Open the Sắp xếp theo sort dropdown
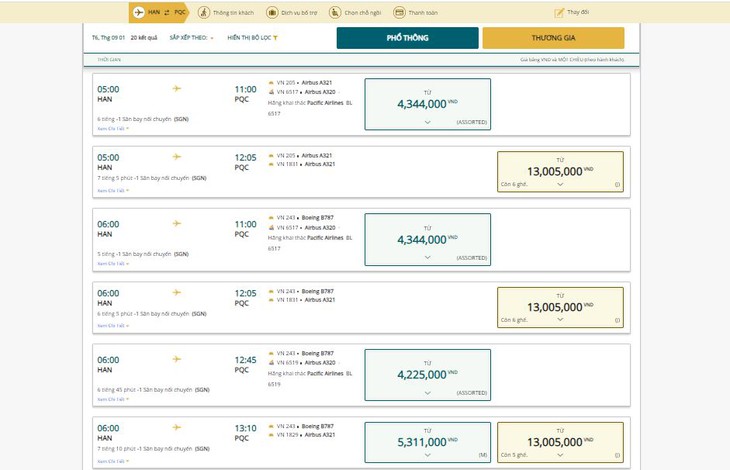This screenshot has width=730, height=470. [191, 38]
